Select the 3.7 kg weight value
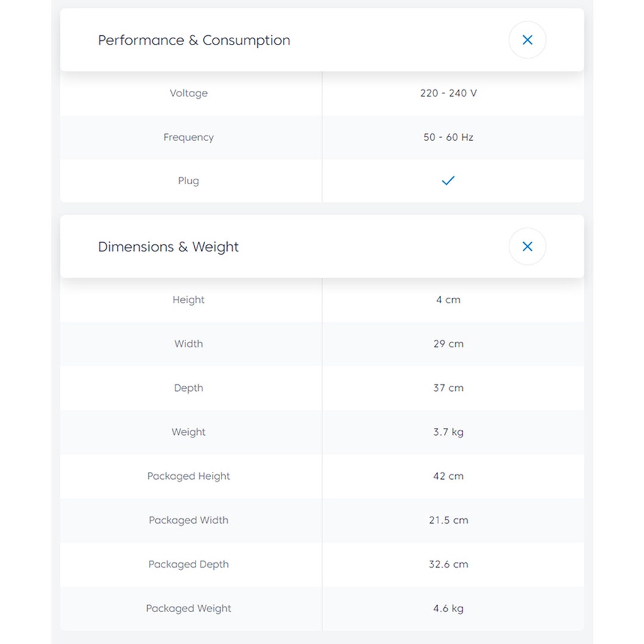This screenshot has height=644, width=644. 448,432
